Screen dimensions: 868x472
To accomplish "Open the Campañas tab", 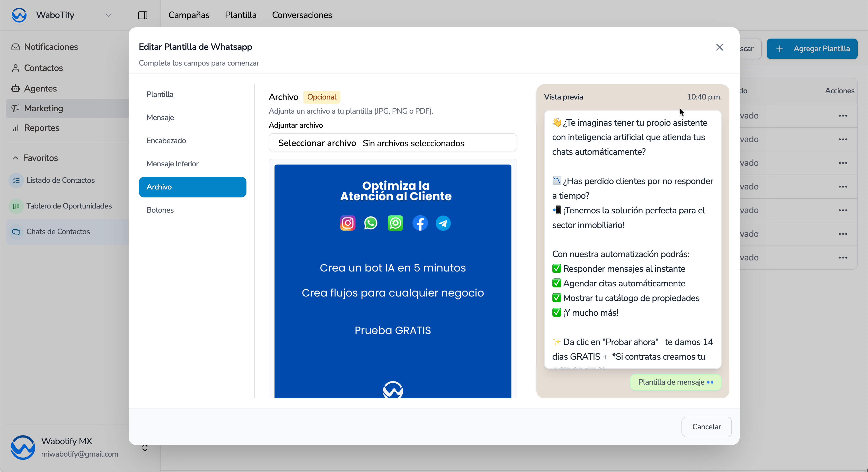I will (189, 15).
